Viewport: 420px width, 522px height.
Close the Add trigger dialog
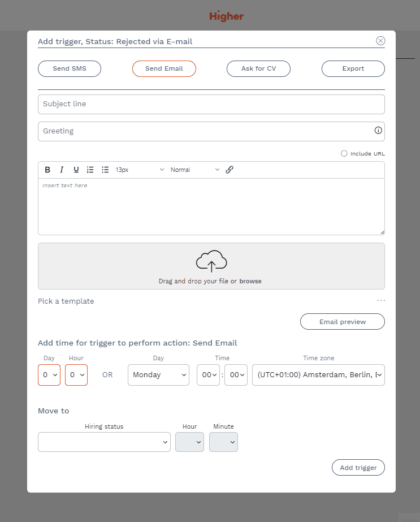pos(380,41)
